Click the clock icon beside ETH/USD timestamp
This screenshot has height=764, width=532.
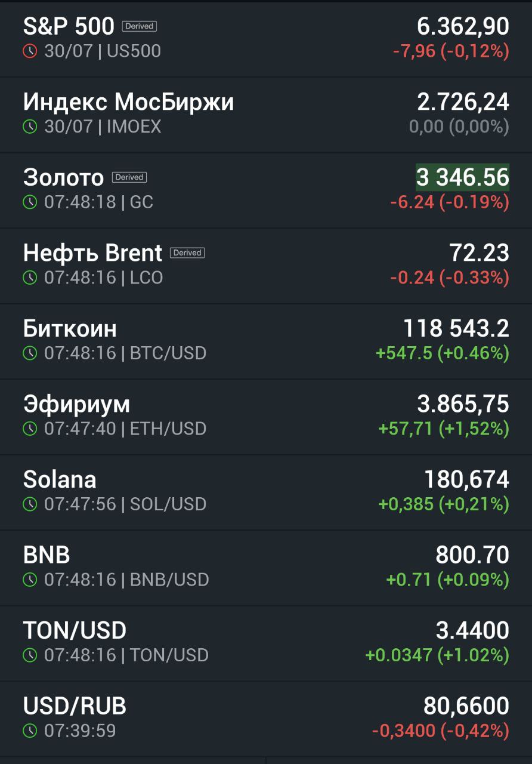tap(30, 429)
